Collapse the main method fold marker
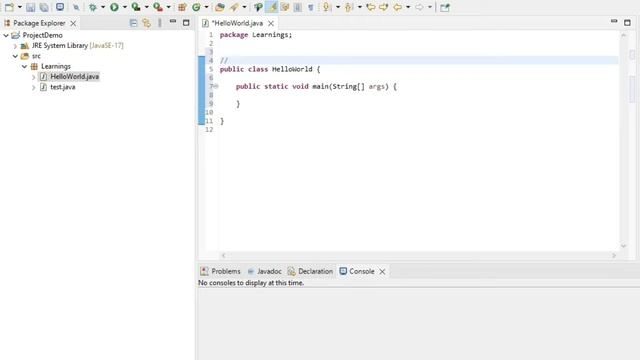The image size is (640, 360). [216, 86]
